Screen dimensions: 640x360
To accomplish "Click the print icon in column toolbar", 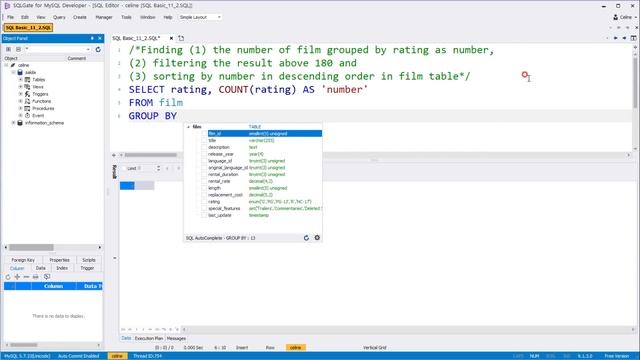I will [x=36, y=277].
